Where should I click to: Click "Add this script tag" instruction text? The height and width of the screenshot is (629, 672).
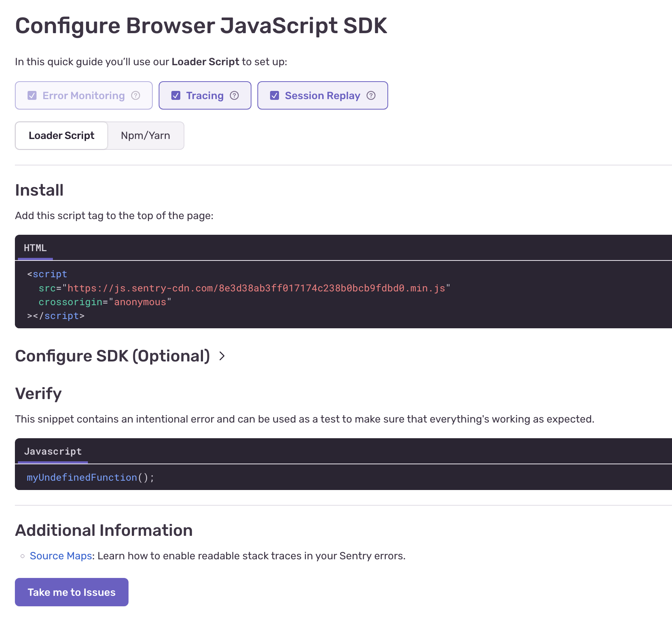coord(114,216)
